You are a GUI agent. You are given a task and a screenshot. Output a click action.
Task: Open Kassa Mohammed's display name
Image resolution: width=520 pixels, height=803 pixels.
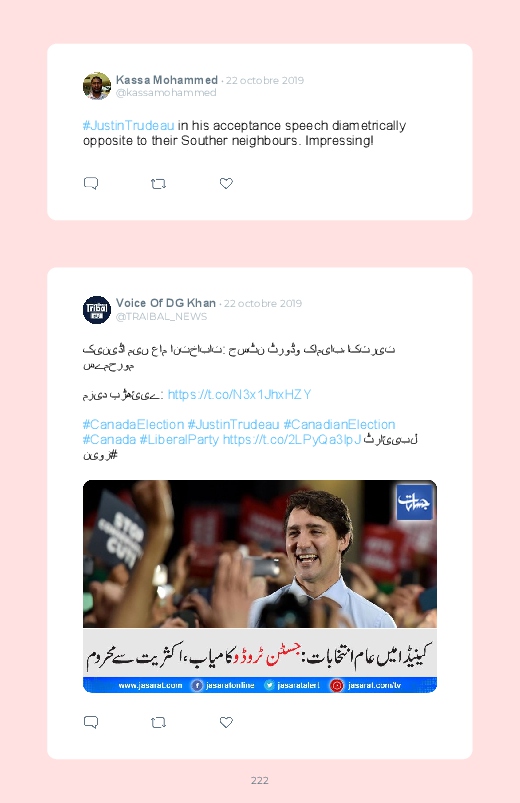[x=167, y=80]
